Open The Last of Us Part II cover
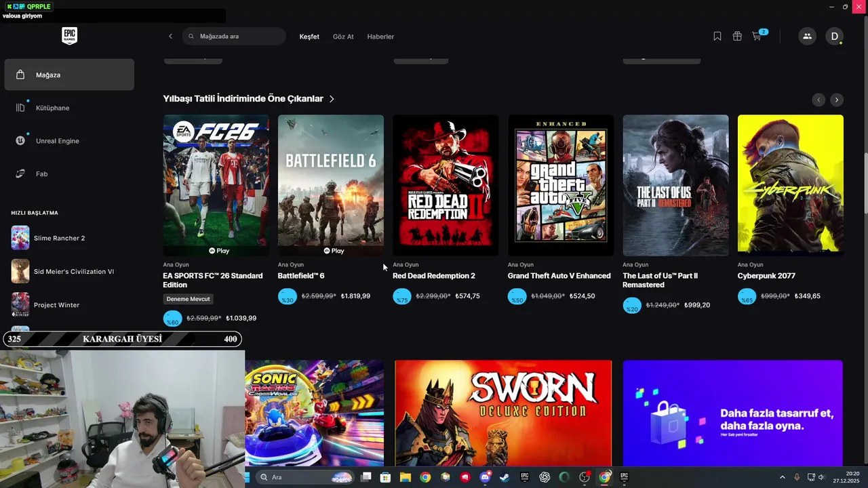Image resolution: width=868 pixels, height=488 pixels. [x=675, y=185]
